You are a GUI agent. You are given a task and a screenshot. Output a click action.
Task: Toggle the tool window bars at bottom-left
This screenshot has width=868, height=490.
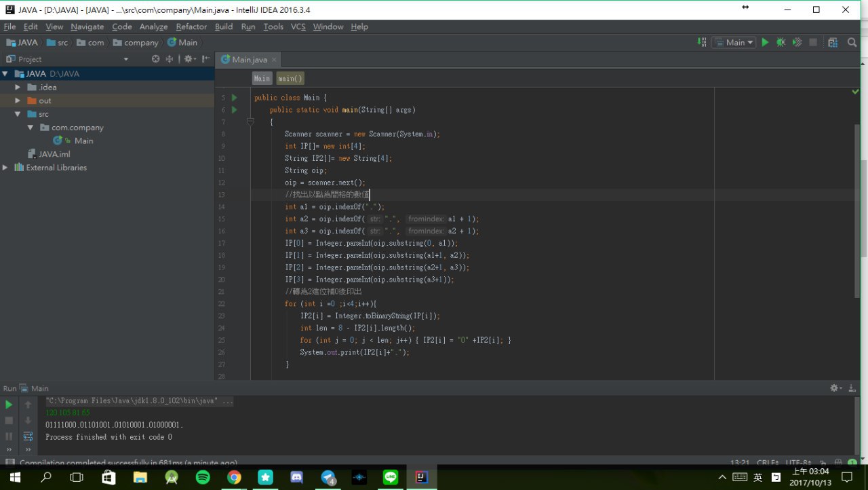click(x=9, y=463)
